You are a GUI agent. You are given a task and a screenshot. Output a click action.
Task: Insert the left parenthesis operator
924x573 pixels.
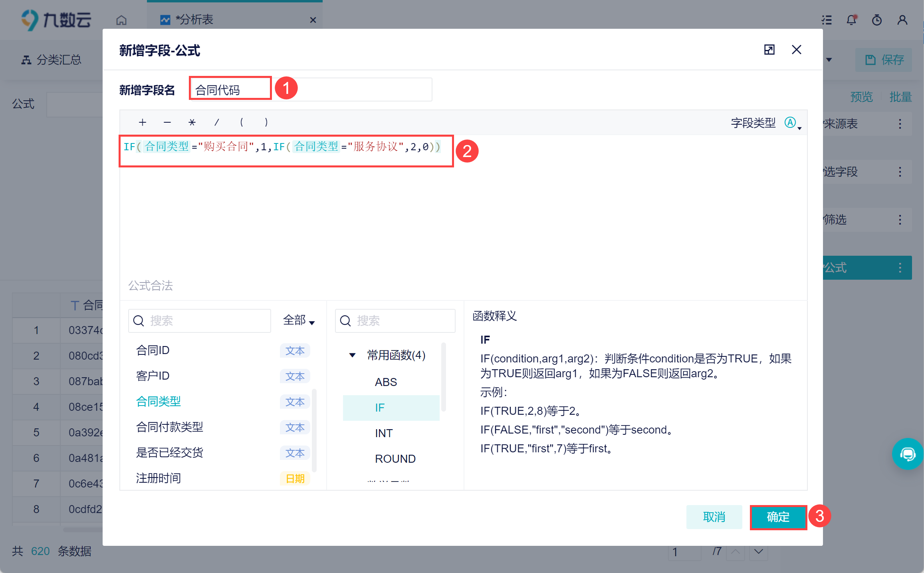242,122
